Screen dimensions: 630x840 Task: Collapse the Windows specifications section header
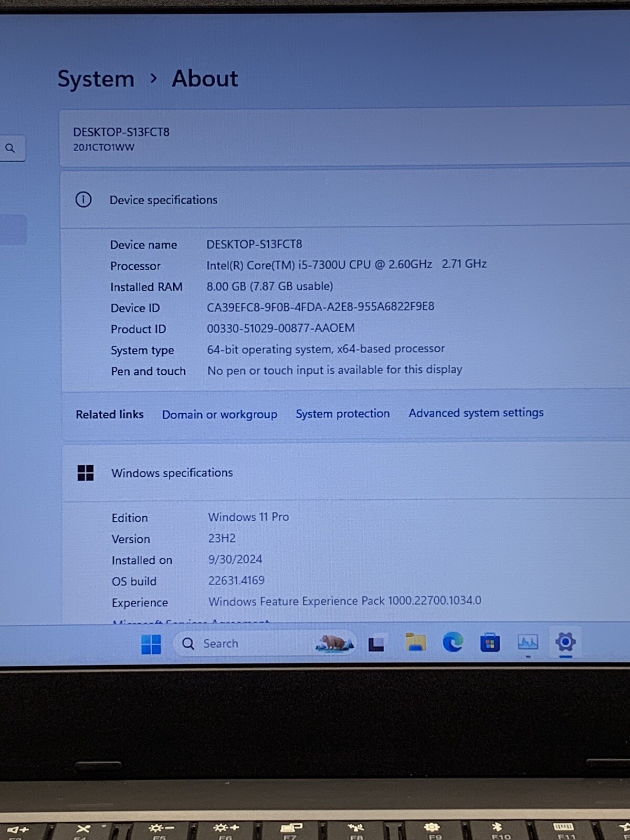(x=346, y=472)
